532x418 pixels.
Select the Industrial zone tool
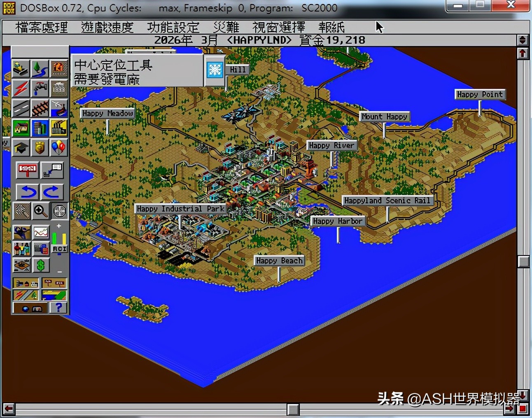pos(59,128)
